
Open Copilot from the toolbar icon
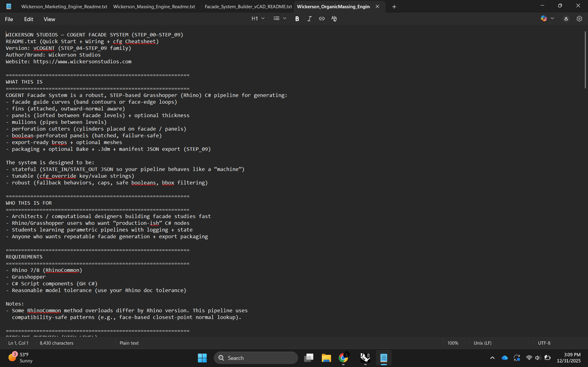tap(544, 19)
